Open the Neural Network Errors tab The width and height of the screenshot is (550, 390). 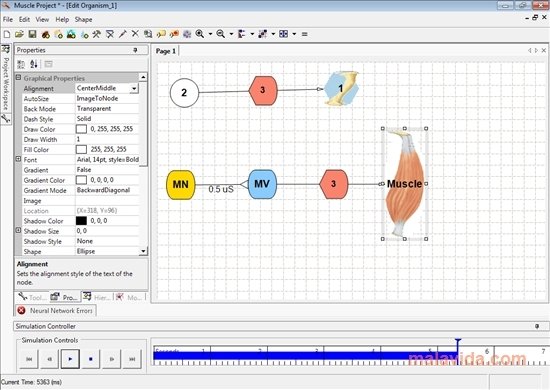(56, 310)
